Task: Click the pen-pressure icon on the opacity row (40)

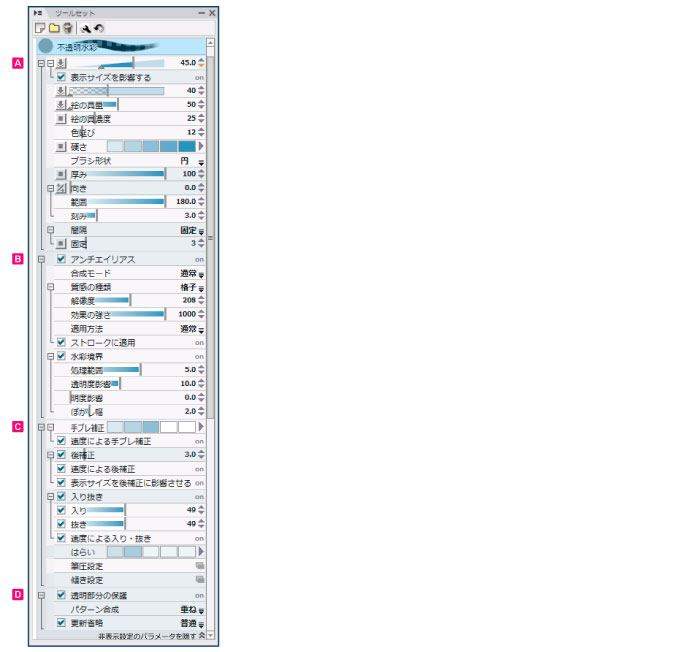Action: 61,91
